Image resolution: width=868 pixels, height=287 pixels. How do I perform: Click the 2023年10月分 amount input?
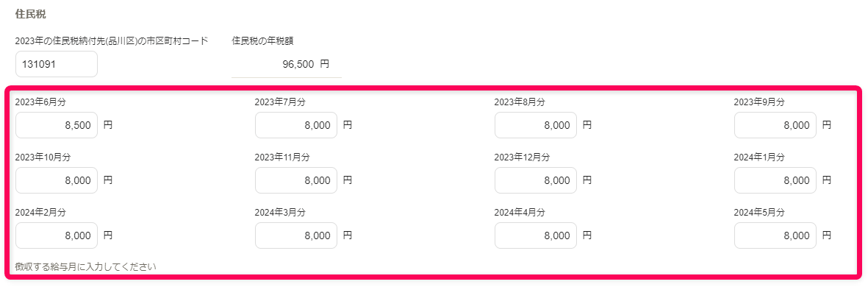coord(57,180)
